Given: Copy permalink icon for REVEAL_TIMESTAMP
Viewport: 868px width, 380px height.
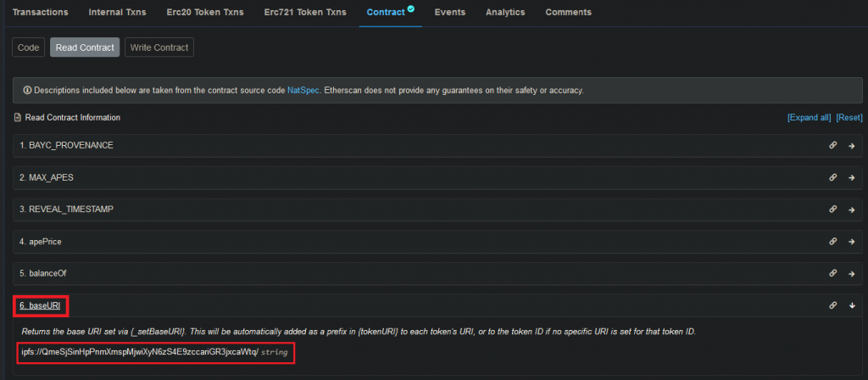Looking at the screenshot, I should click(832, 209).
